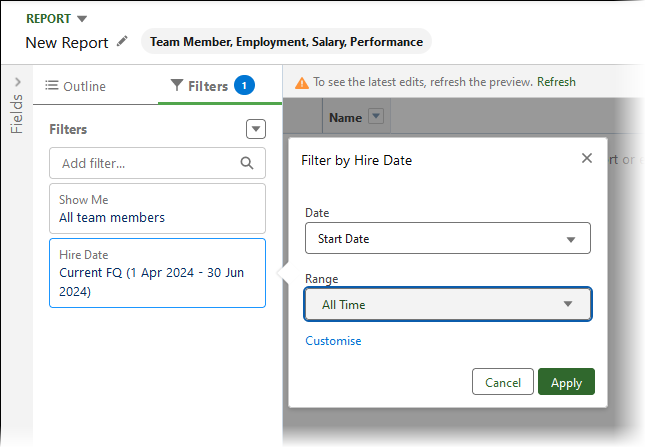The height and width of the screenshot is (448, 646).
Task: Click Refresh to update the preview
Action: pyautogui.click(x=556, y=82)
